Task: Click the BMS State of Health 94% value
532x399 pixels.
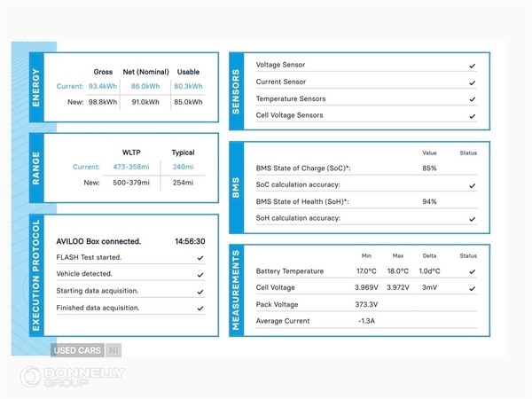Action: point(429,202)
